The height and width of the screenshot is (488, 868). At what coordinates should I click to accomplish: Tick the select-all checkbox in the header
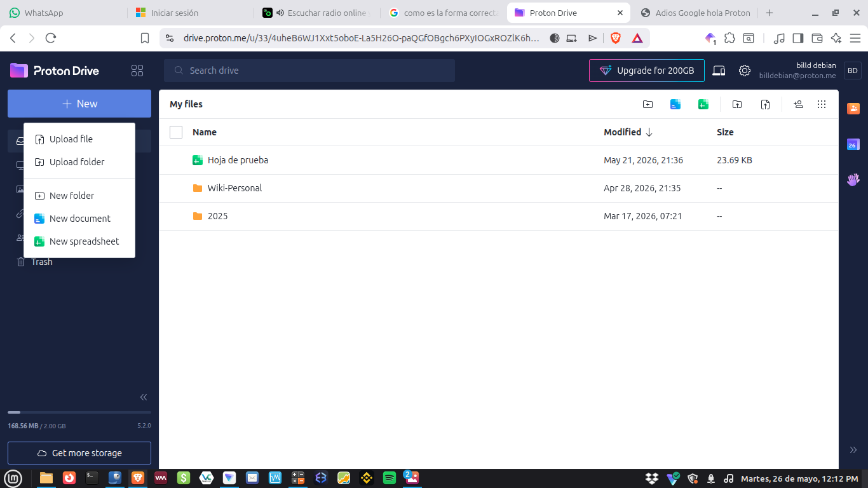click(x=176, y=132)
